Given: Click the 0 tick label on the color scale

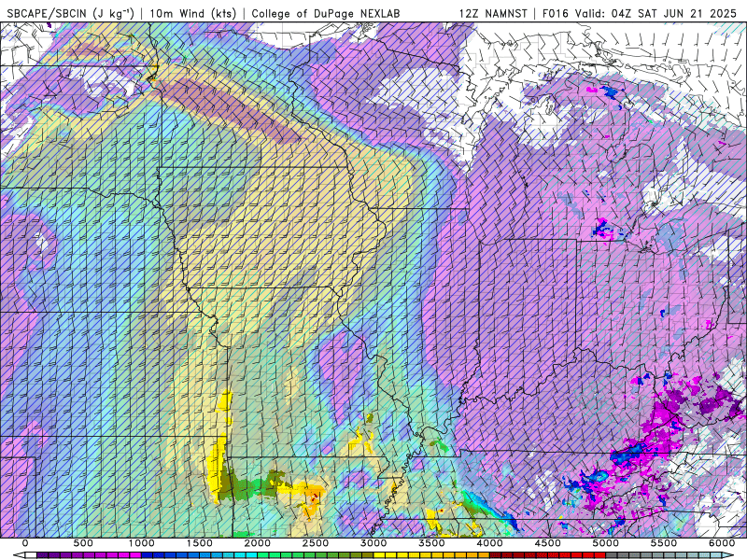Looking at the screenshot, I should [x=25, y=543].
